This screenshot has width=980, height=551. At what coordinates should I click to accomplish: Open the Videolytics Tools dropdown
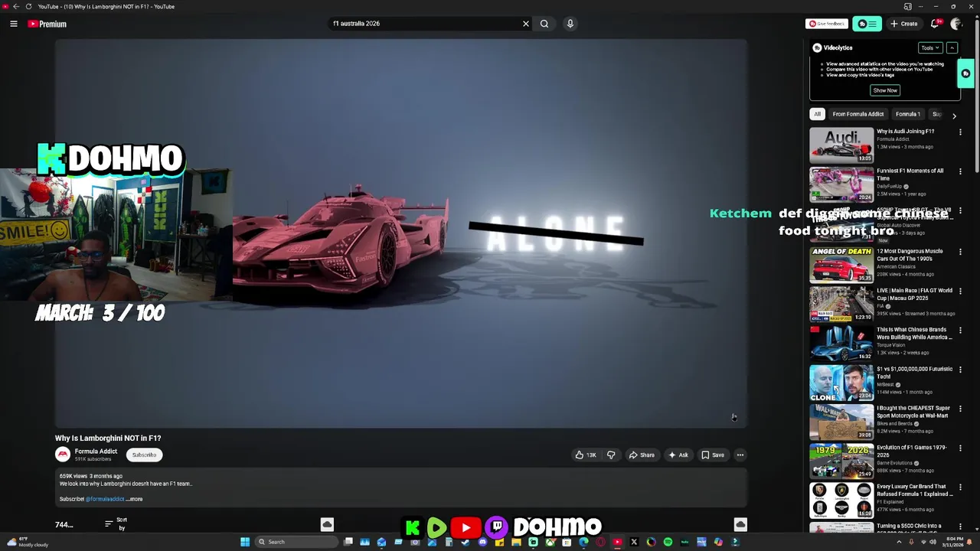[x=930, y=47]
